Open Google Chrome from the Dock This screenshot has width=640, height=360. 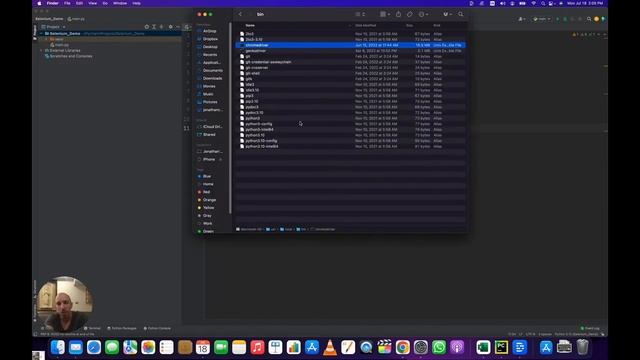402,347
